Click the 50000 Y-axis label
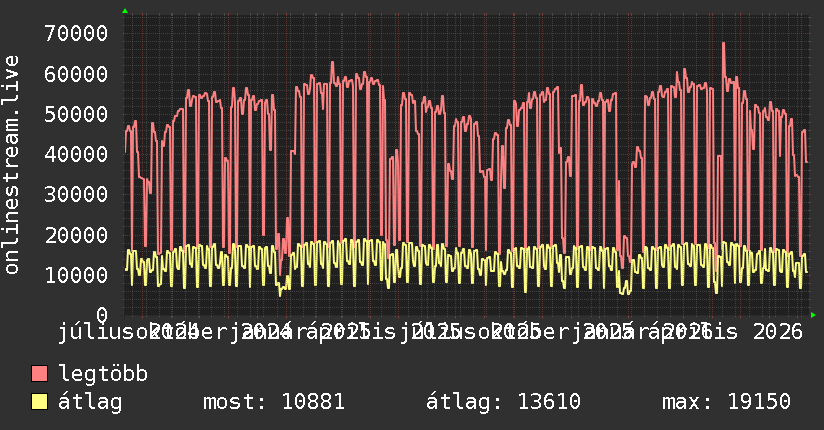The height and width of the screenshot is (430, 824). 76,115
